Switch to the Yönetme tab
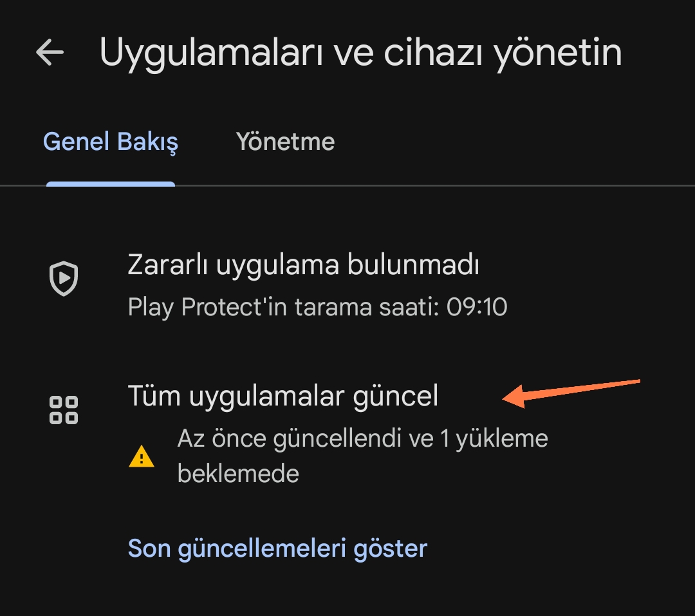 285,142
